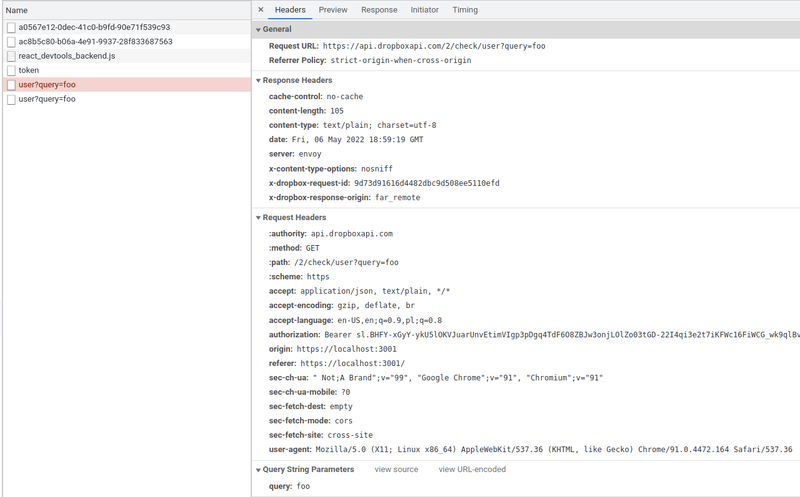The image size is (800, 497).
Task: Collapse the General section
Action: [x=258, y=30]
